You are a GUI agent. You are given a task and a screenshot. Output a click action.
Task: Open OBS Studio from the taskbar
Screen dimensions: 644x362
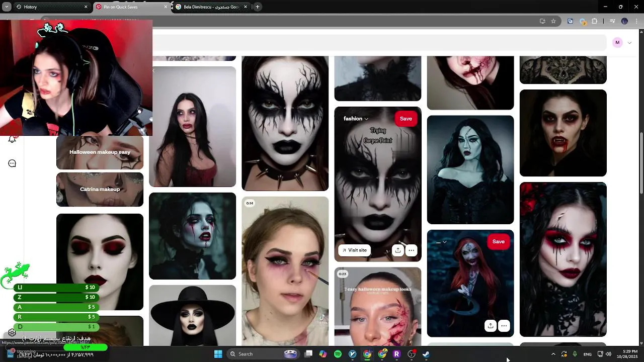pos(411,354)
